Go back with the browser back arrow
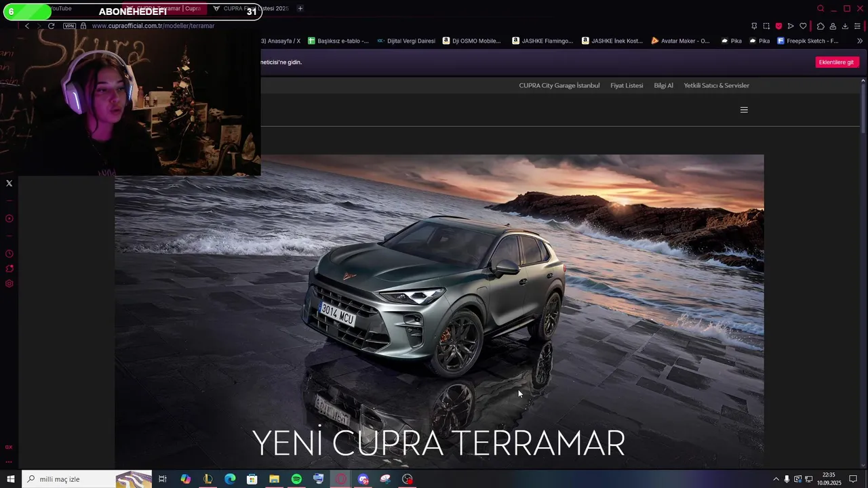Screen dimensions: 868x488 (x=26, y=26)
